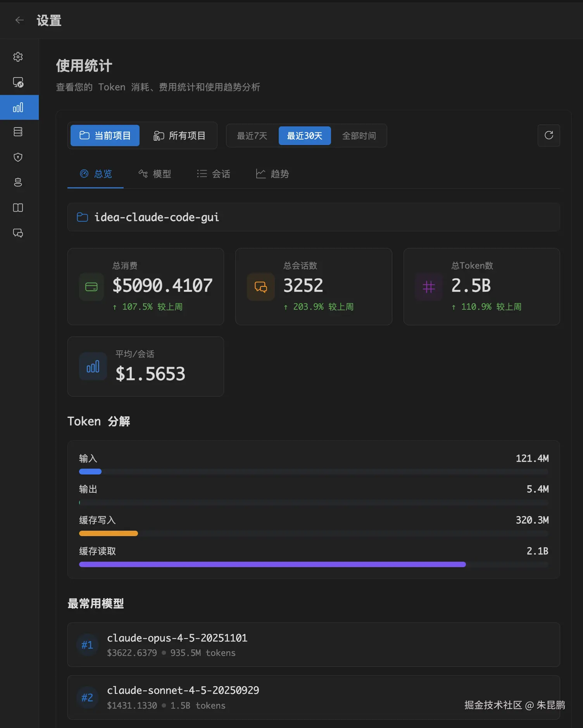Switch scope to 所有项目
The image size is (583, 728).
pyautogui.click(x=179, y=136)
